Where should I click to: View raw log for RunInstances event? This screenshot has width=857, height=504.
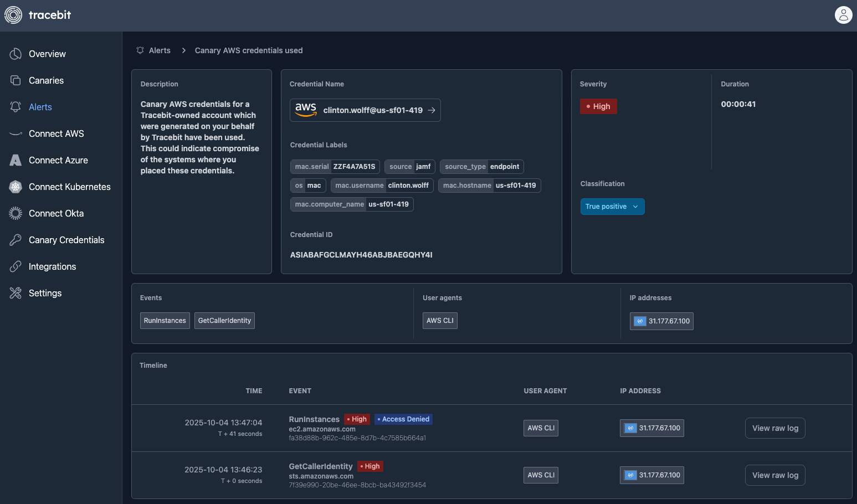774,428
